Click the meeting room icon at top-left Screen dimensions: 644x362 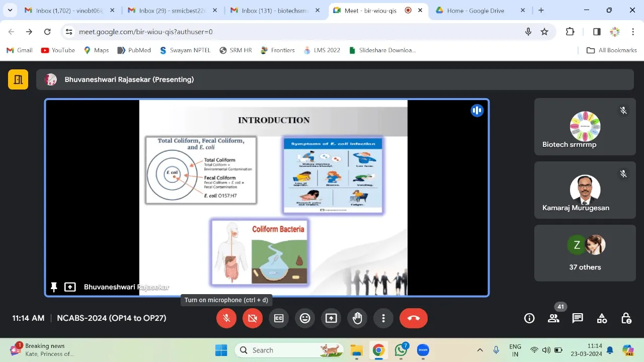coord(18,79)
